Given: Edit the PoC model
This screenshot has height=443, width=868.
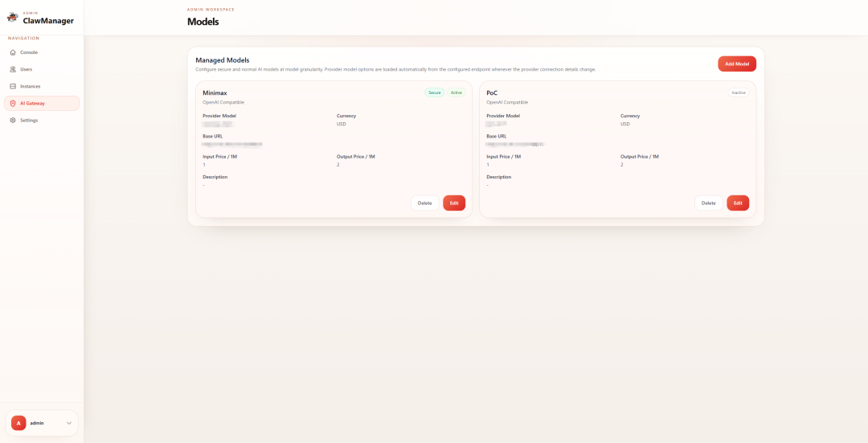Looking at the screenshot, I should (x=738, y=203).
